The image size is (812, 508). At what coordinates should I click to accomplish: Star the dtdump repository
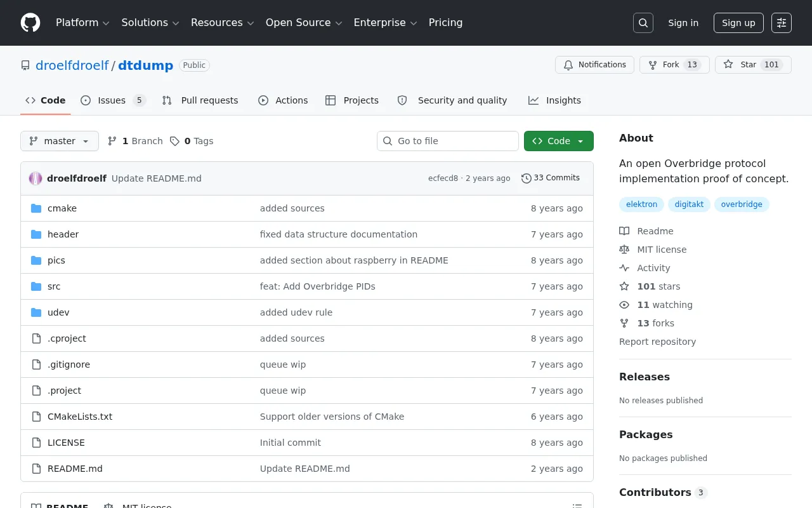pos(753,65)
